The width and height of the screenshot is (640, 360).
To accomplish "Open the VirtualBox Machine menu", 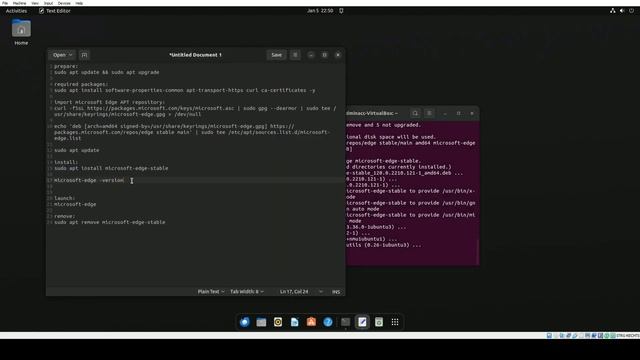I will [19, 3].
